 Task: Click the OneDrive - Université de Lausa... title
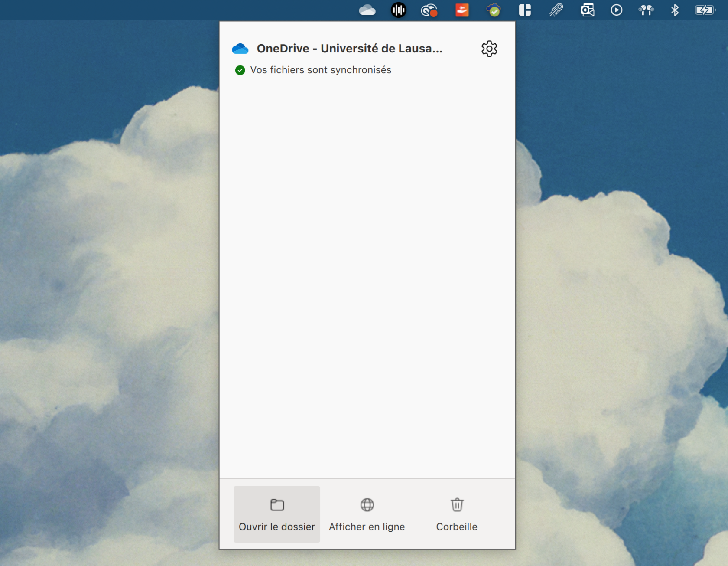349,49
